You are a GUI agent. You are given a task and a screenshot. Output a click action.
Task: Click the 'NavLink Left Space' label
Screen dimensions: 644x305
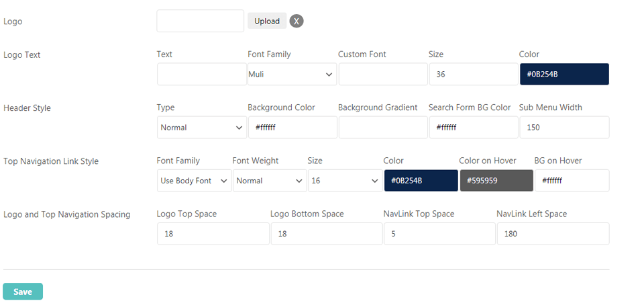[x=531, y=214]
